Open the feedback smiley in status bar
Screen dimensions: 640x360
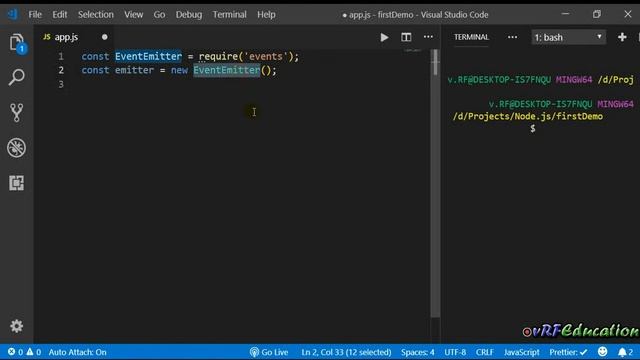coord(602,352)
